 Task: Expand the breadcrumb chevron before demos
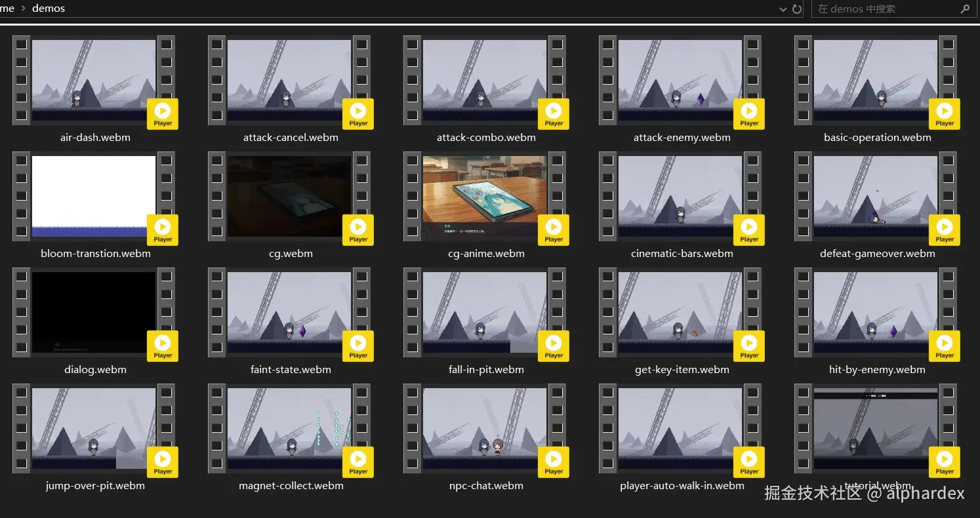22,9
